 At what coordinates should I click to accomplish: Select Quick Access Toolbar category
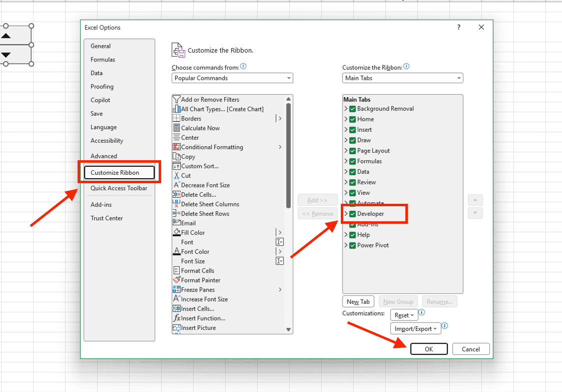[x=119, y=188]
